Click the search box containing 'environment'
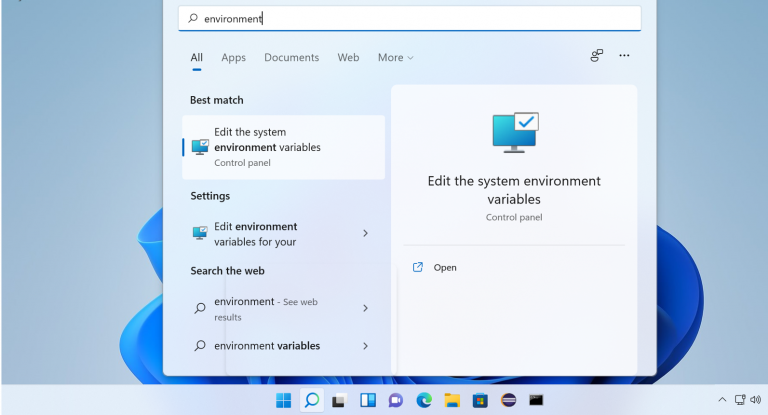768x415 pixels. [410, 18]
